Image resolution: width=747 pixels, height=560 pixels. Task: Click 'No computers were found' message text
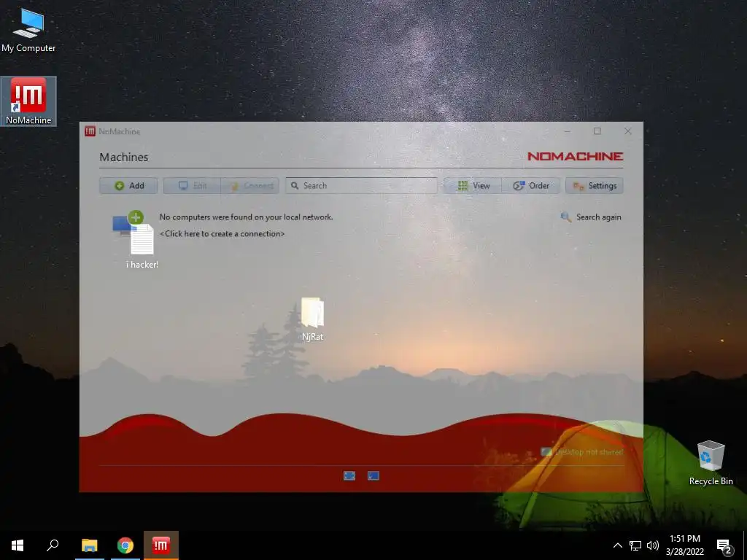click(x=247, y=217)
